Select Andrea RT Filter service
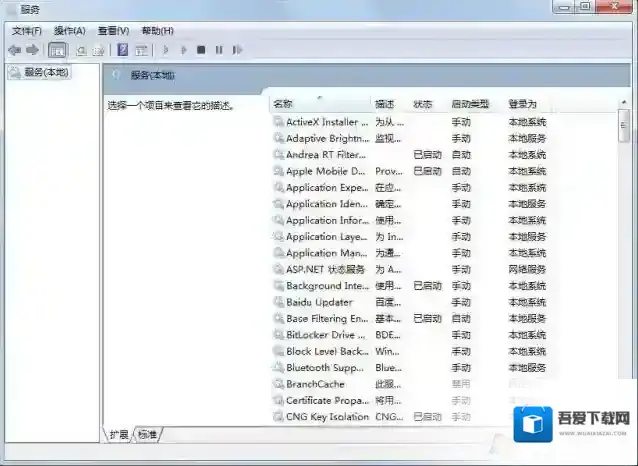The height and width of the screenshot is (466, 638). pyautogui.click(x=410, y=155)
